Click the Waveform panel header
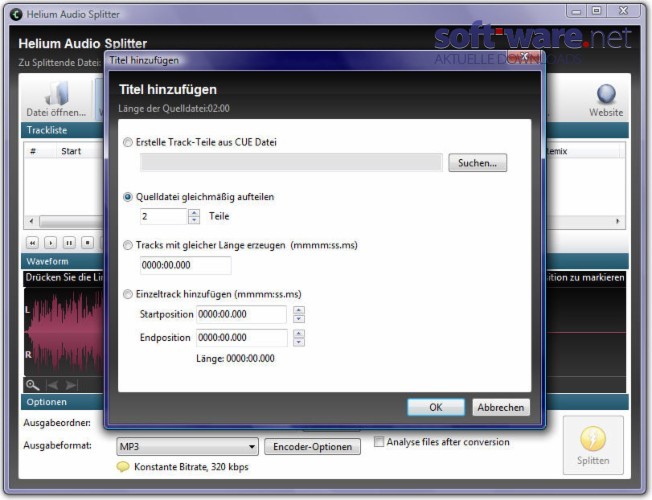Viewport: 652px width, 500px height. coord(62,261)
